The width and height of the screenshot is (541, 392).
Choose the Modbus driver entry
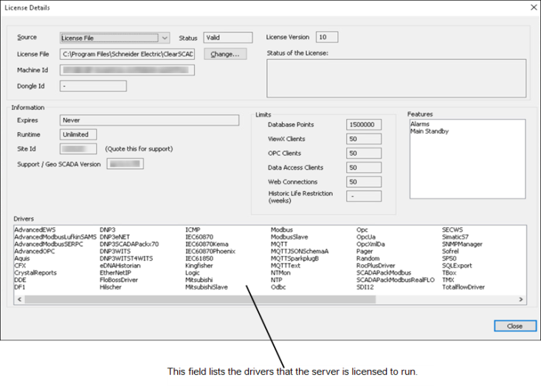[x=282, y=230]
